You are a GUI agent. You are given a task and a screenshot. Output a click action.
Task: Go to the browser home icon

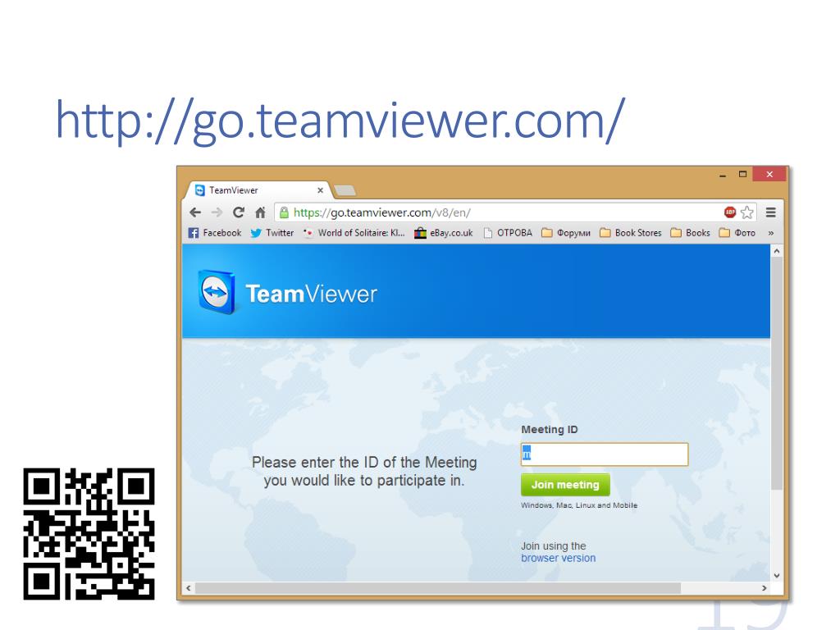pyautogui.click(x=260, y=212)
